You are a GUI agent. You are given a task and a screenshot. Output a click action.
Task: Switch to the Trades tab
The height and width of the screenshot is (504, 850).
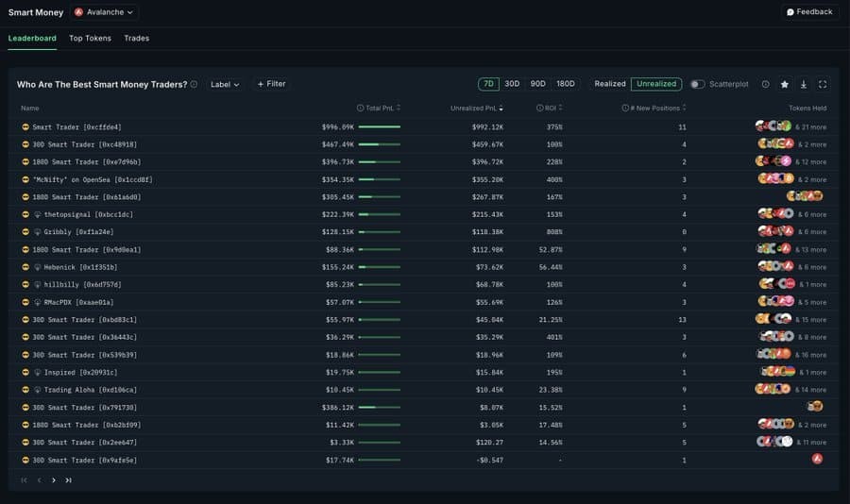(x=136, y=39)
